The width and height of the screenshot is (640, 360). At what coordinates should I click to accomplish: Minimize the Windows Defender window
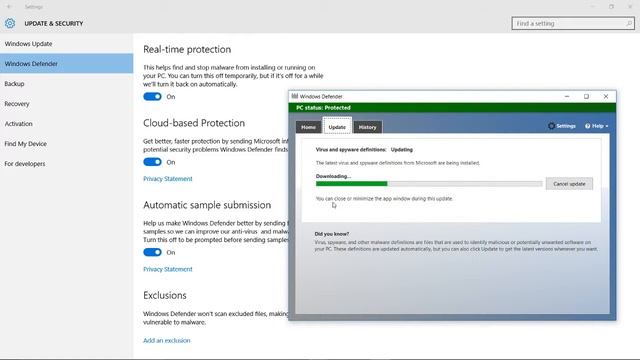[x=567, y=96]
